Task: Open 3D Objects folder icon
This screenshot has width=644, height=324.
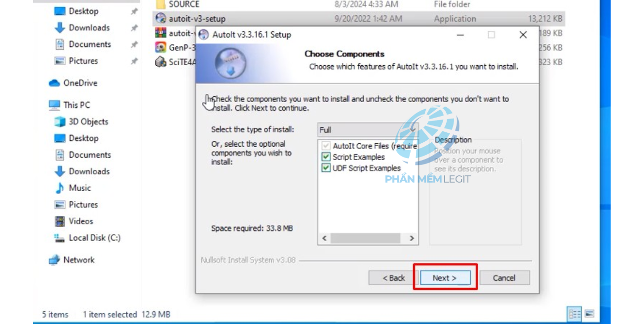Action: [x=60, y=121]
